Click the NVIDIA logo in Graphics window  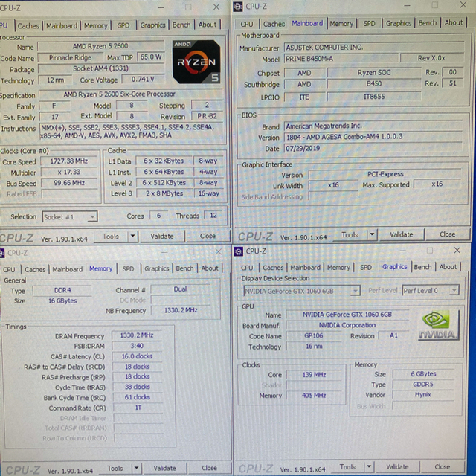[438, 326]
